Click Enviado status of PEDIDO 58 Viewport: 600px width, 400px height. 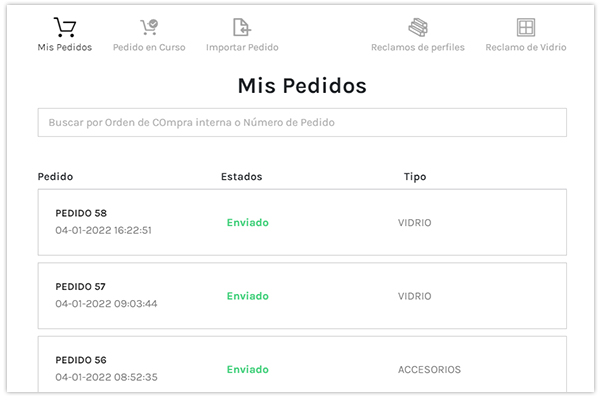(x=247, y=223)
